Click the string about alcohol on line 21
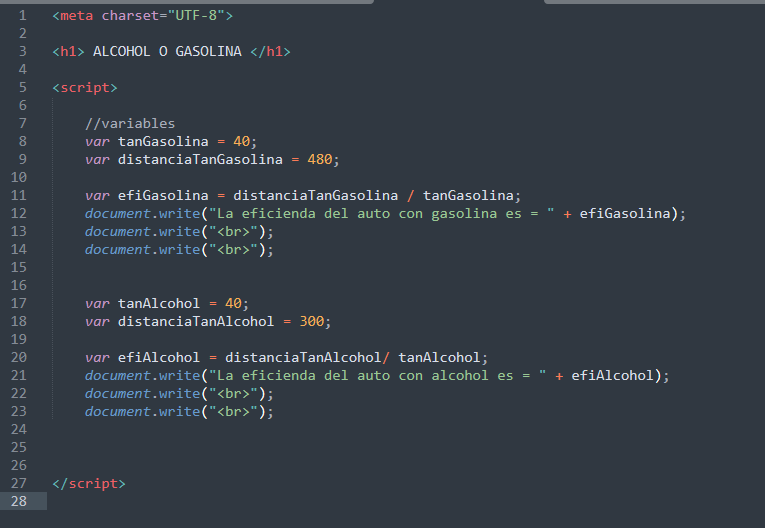Screen dimensions: 765x528 click(x=378, y=376)
